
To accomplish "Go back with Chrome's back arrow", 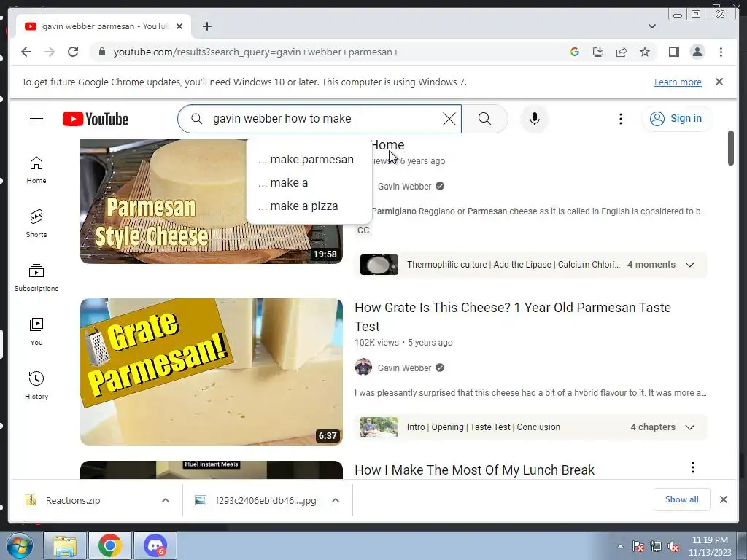I will (x=26, y=52).
